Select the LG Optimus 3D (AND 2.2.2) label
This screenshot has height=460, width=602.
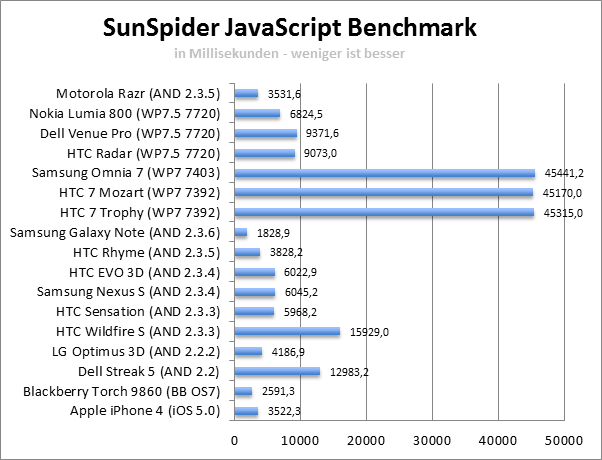(x=136, y=352)
